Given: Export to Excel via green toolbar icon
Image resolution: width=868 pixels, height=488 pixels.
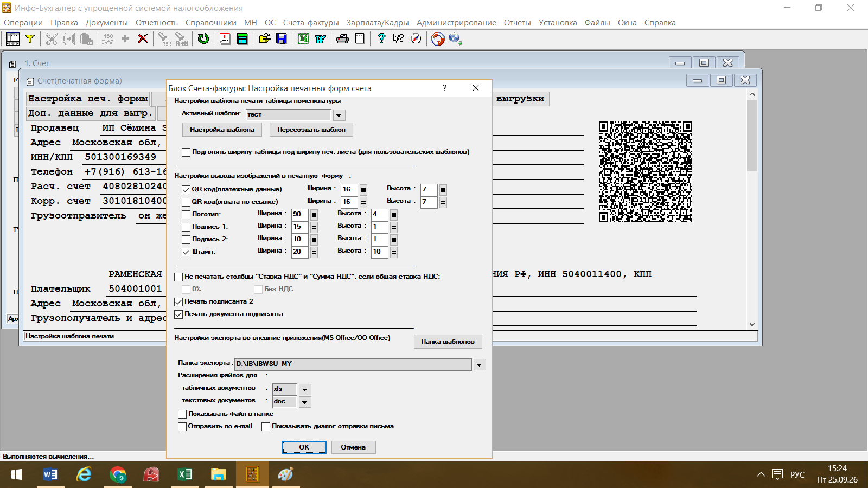Looking at the screenshot, I should [x=303, y=38].
